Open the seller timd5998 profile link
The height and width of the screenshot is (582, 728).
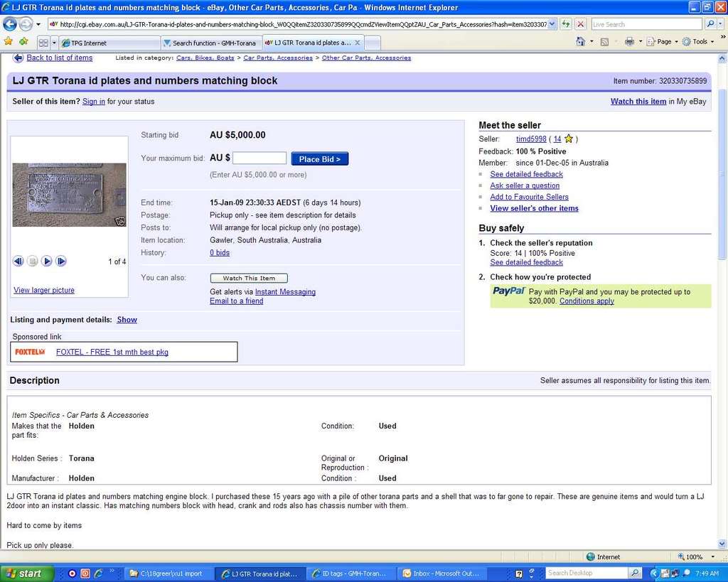tap(531, 139)
